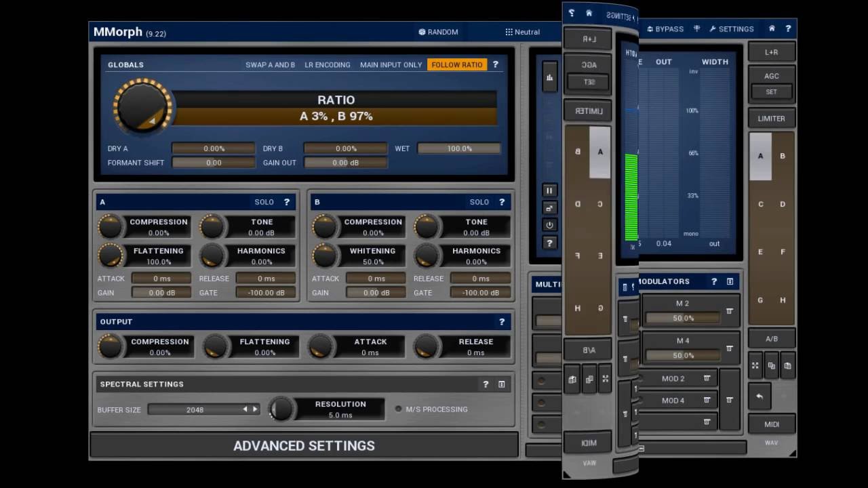
Task: Select preset slot D in the right sidebar
Action: [783, 204]
